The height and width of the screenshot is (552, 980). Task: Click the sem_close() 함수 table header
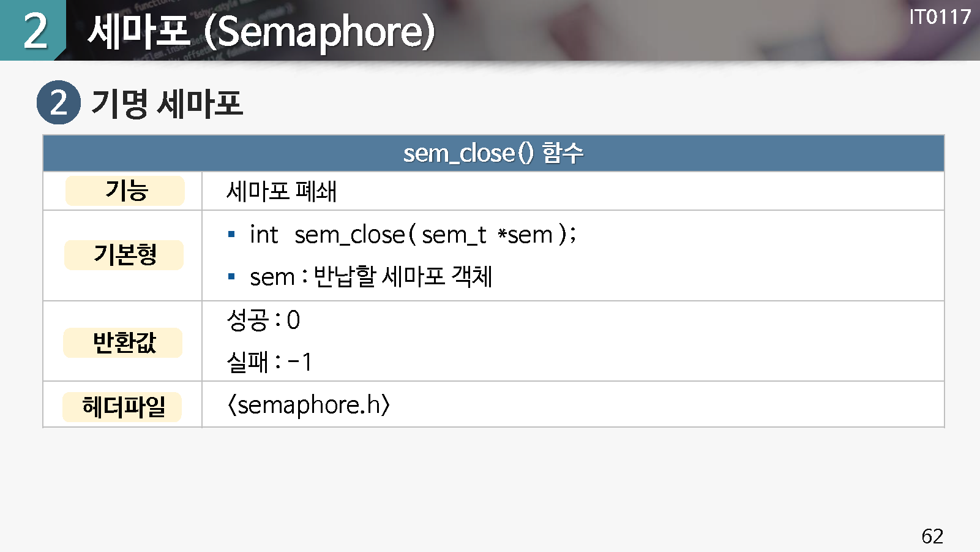pos(493,153)
